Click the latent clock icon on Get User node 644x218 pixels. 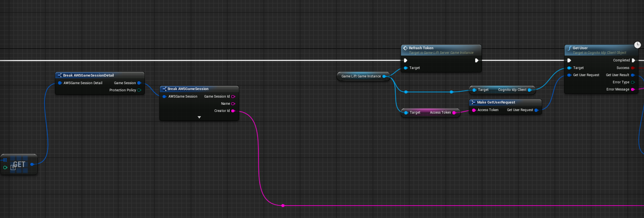(x=637, y=45)
